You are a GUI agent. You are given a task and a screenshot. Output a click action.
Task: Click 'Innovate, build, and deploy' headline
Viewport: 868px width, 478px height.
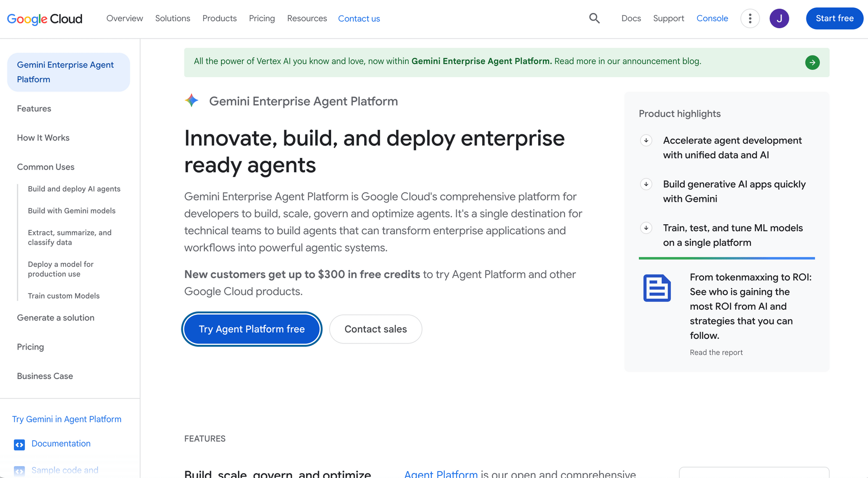(x=375, y=151)
